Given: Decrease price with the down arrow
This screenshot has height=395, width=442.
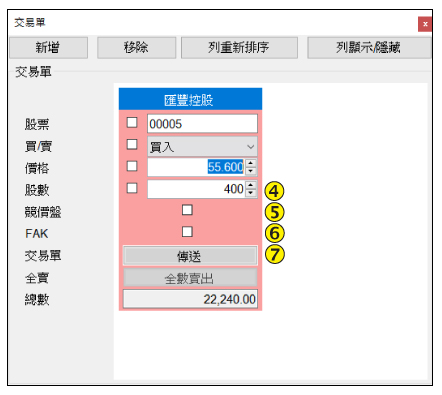Looking at the screenshot, I should 251,171.
